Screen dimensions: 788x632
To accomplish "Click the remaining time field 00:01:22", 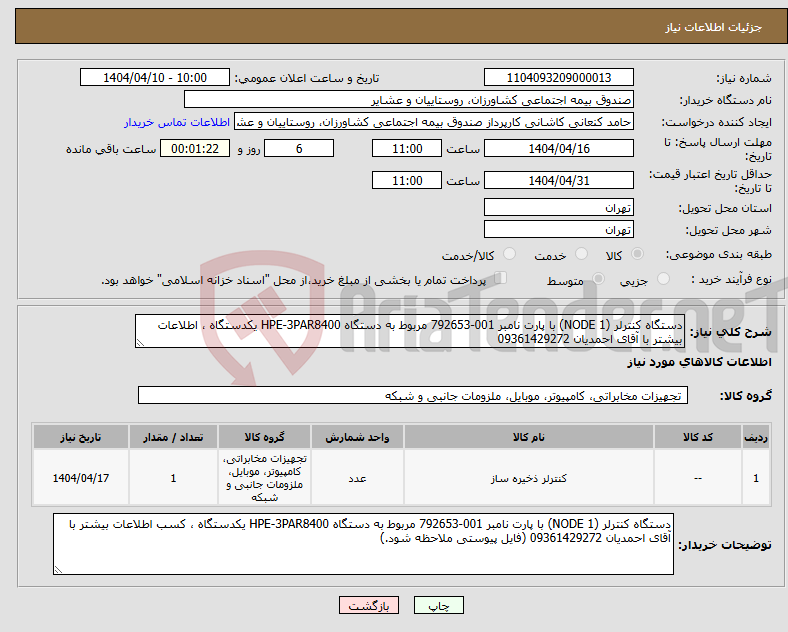I will coord(195,149).
